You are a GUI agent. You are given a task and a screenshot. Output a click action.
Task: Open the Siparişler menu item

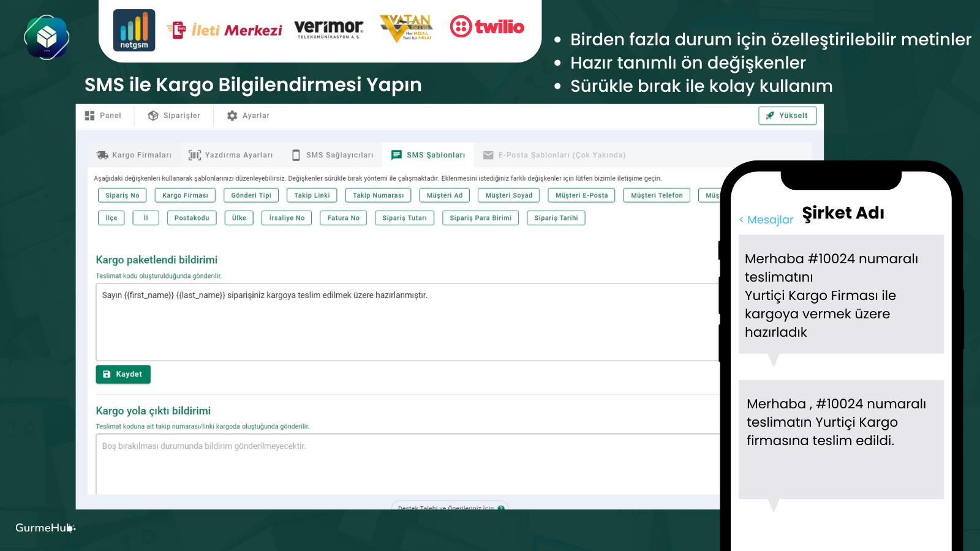pos(175,116)
